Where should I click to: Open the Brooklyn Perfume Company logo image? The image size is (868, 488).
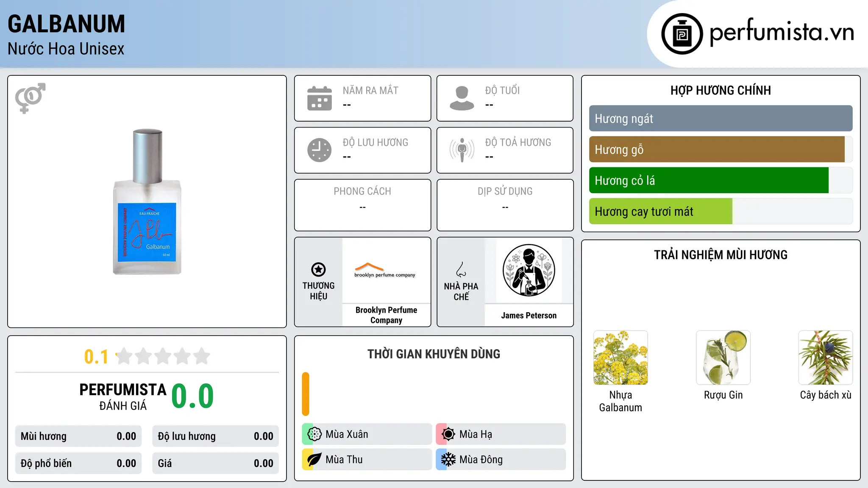coord(385,270)
